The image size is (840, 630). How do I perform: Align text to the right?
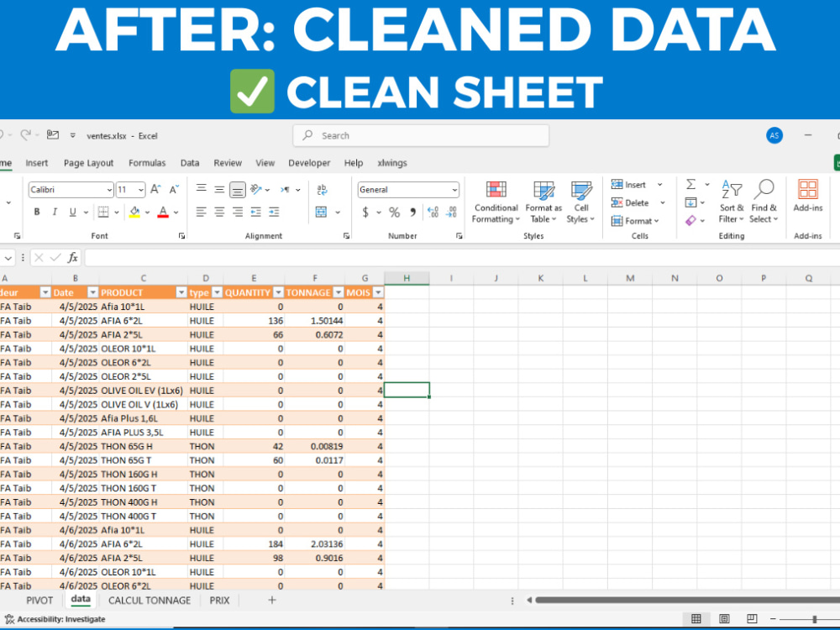point(238,213)
